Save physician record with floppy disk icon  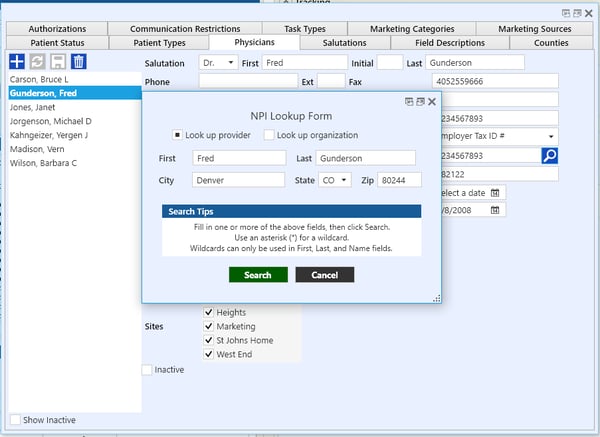point(58,61)
